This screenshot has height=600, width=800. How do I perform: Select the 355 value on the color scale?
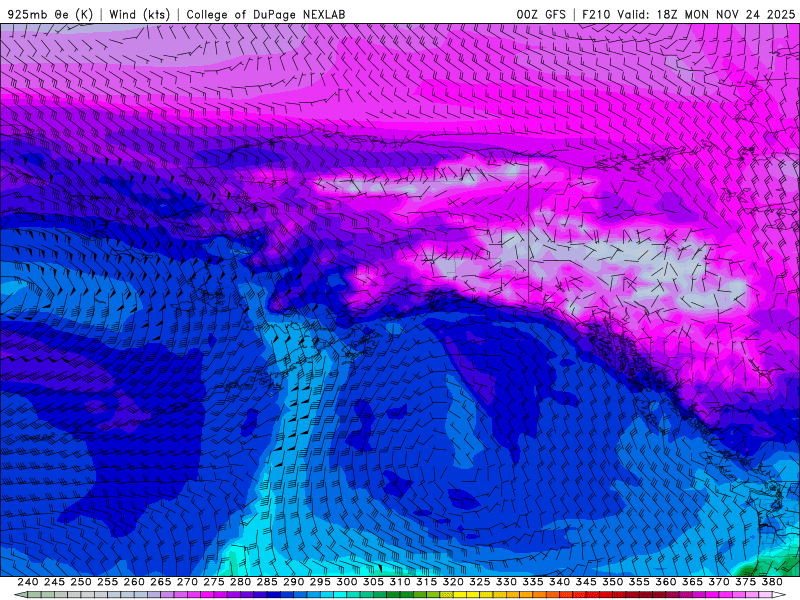pyautogui.click(x=639, y=582)
